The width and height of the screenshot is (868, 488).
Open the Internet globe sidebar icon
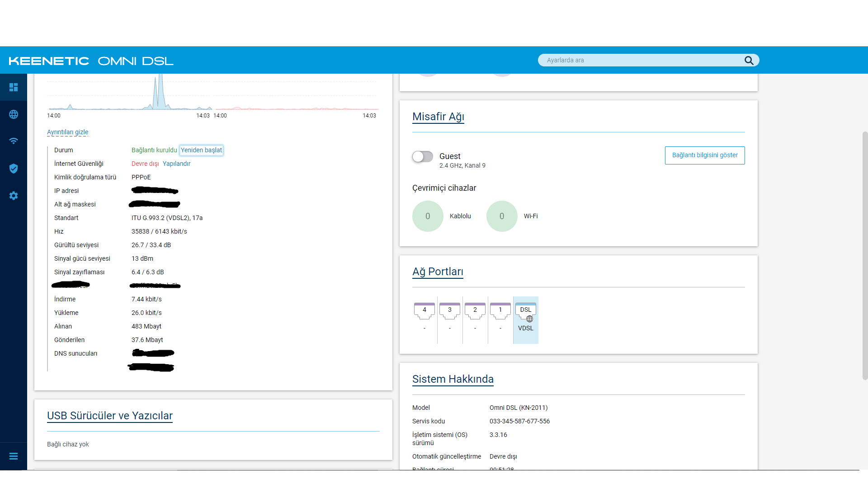click(14, 114)
